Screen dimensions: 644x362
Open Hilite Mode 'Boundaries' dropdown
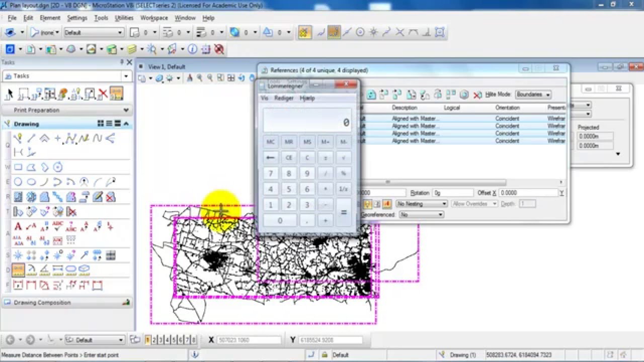tap(533, 95)
